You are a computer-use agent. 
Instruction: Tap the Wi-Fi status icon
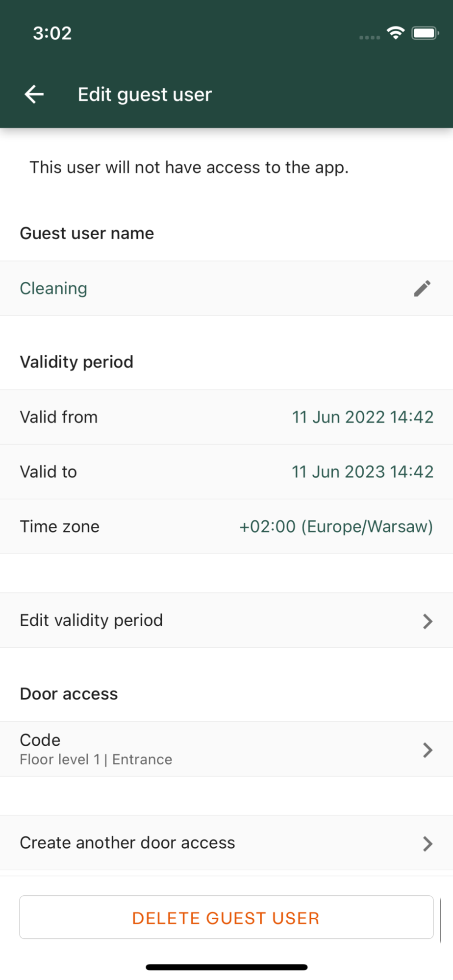coord(396,33)
